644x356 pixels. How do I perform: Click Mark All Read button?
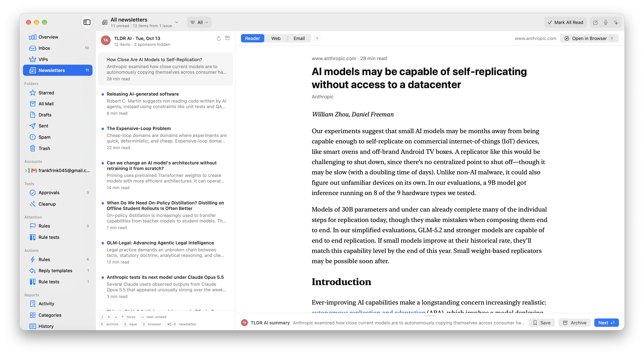click(x=566, y=22)
